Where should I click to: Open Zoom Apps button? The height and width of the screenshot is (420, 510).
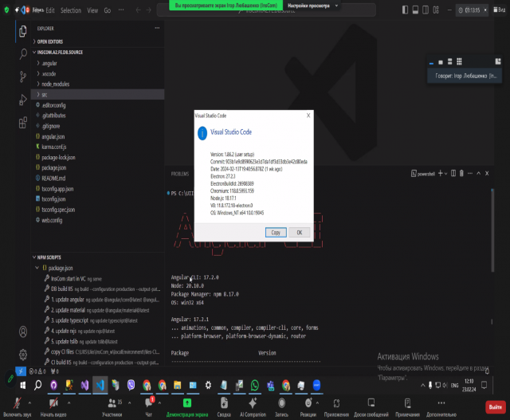[x=336, y=406]
